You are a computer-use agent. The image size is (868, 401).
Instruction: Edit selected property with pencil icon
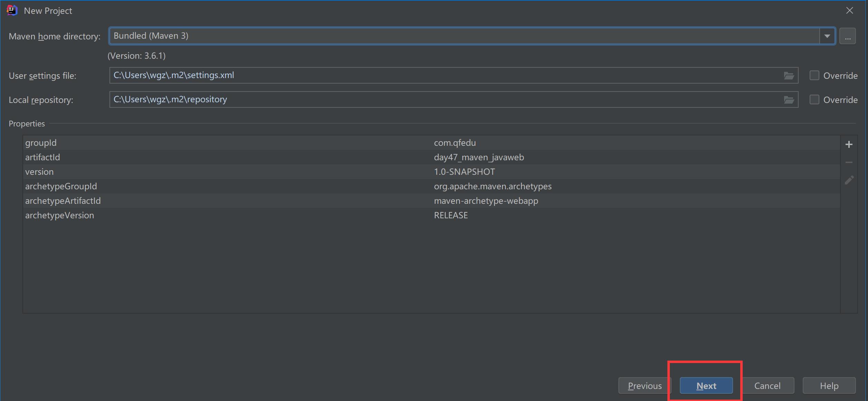click(849, 180)
